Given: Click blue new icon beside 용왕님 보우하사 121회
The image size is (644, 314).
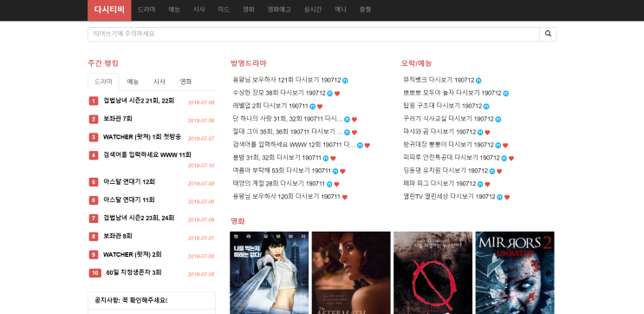Looking at the screenshot, I should (346, 81).
